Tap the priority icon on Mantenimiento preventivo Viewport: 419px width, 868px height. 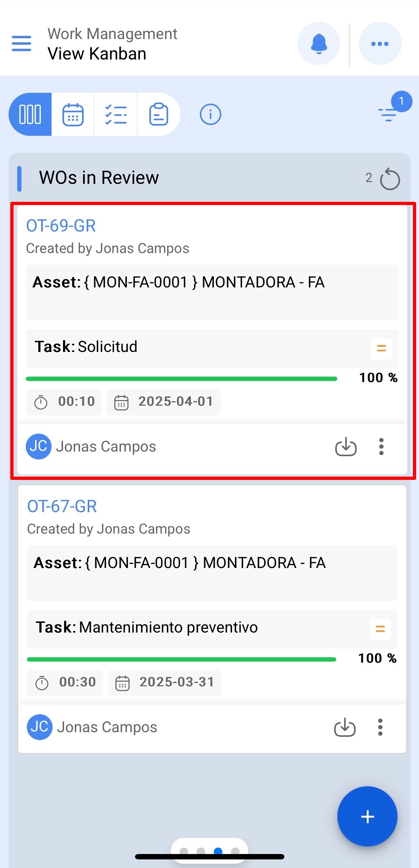point(380,629)
